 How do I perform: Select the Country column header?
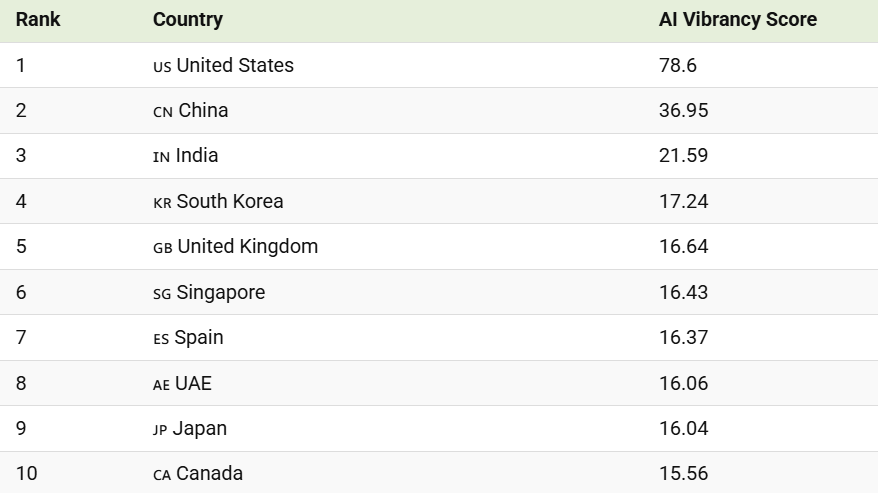188,19
